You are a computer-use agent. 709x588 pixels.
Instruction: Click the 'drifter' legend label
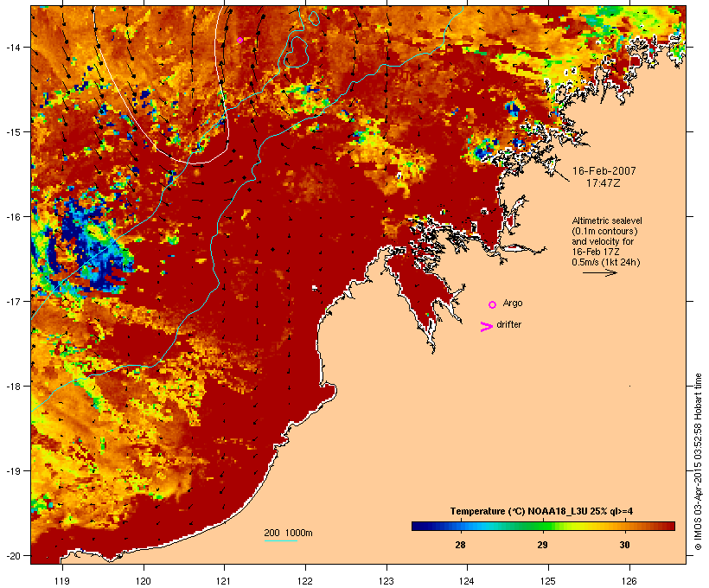[x=508, y=324]
